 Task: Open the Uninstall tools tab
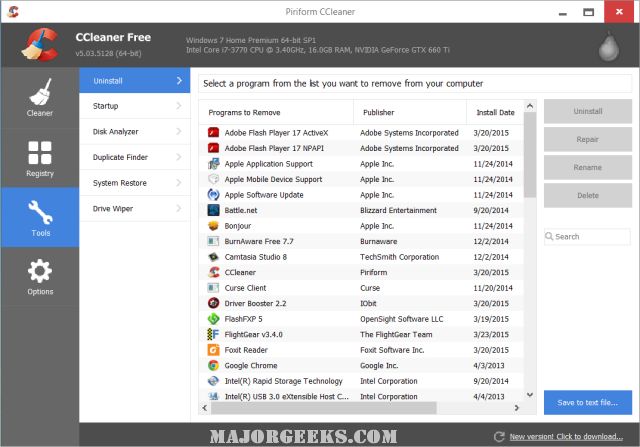pos(135,80)
